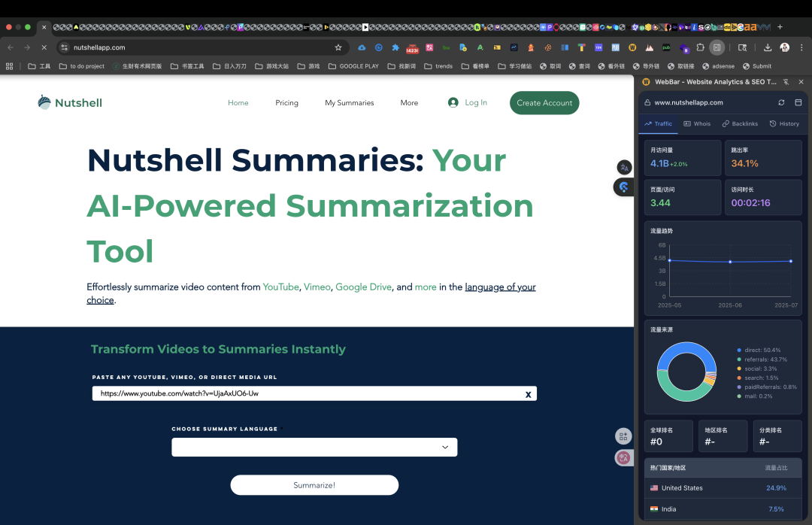This screenshot has height=525, width=812.
Task: Open the Chrome profile avatar
Action: pyautogui.click(x=784, y=47)
